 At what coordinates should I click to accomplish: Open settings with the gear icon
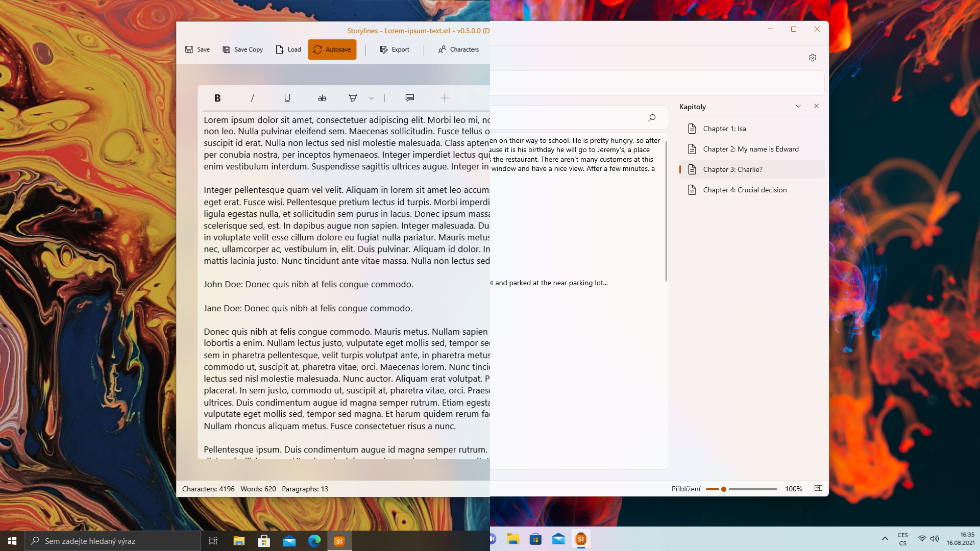tap(813, 58)
